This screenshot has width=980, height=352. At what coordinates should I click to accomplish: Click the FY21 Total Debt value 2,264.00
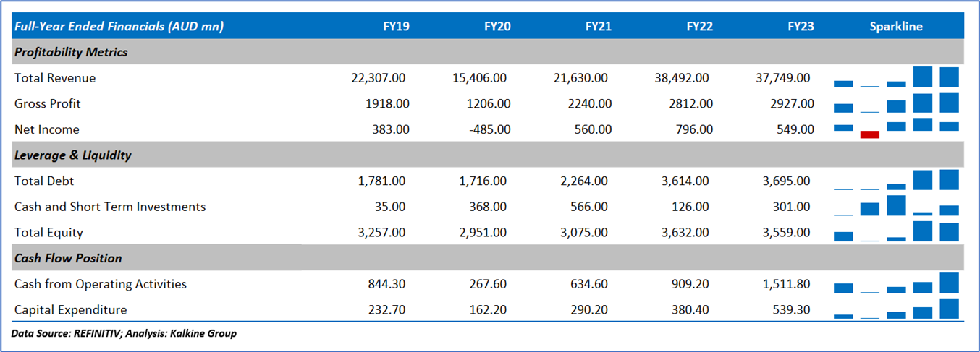coord(584,181)
